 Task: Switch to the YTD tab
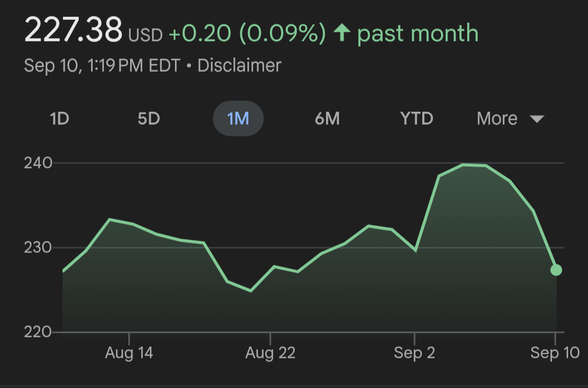[416, 119]
